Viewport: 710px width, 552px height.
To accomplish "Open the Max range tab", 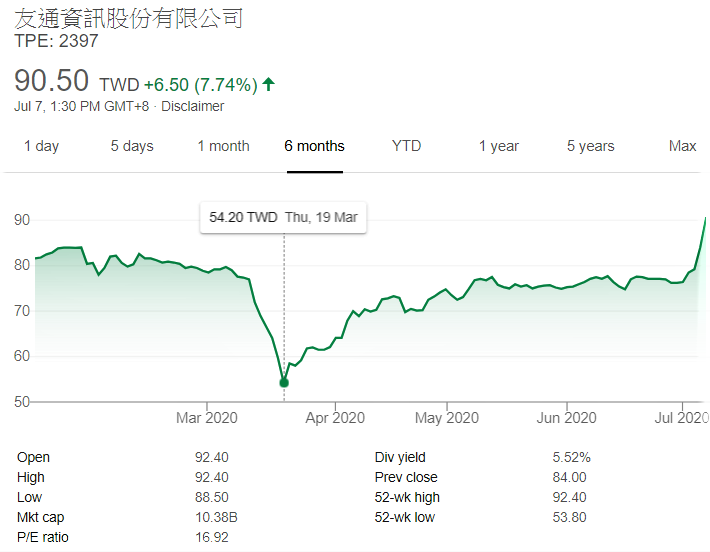I will (x=682, y=146).
